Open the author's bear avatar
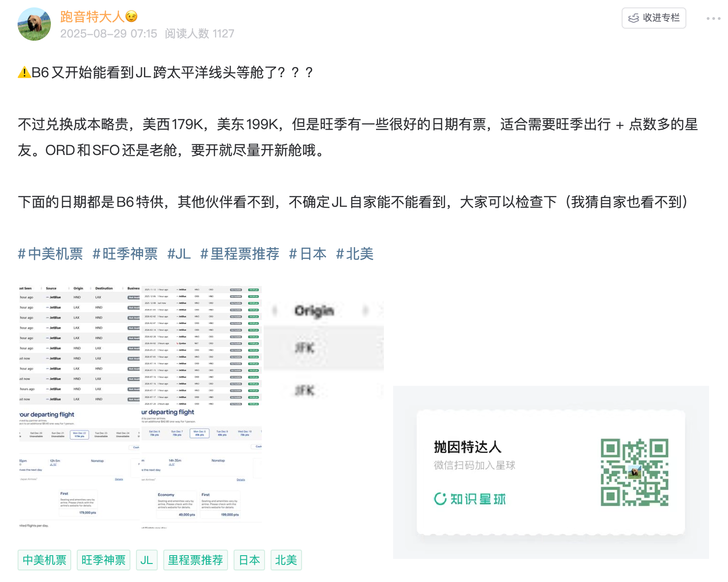The height and width of the screenshot is (582, 728). coord(34,24)
